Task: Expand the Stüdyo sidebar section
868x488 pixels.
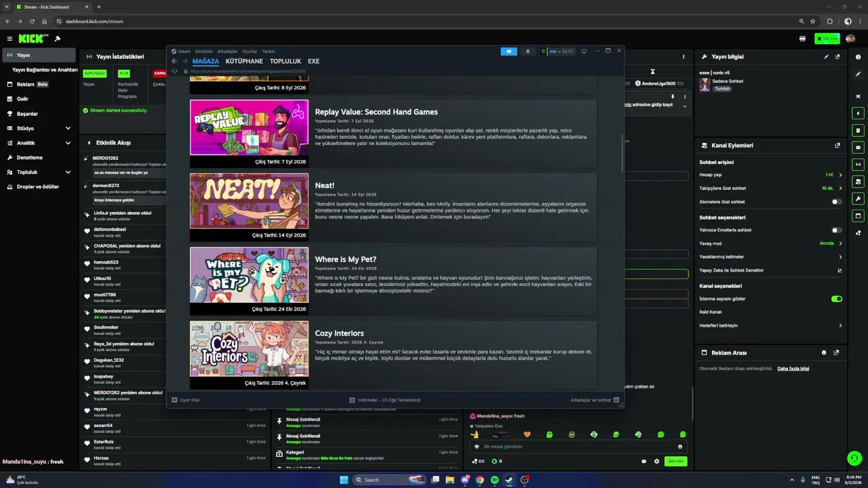Action: (x=68, y=128)
